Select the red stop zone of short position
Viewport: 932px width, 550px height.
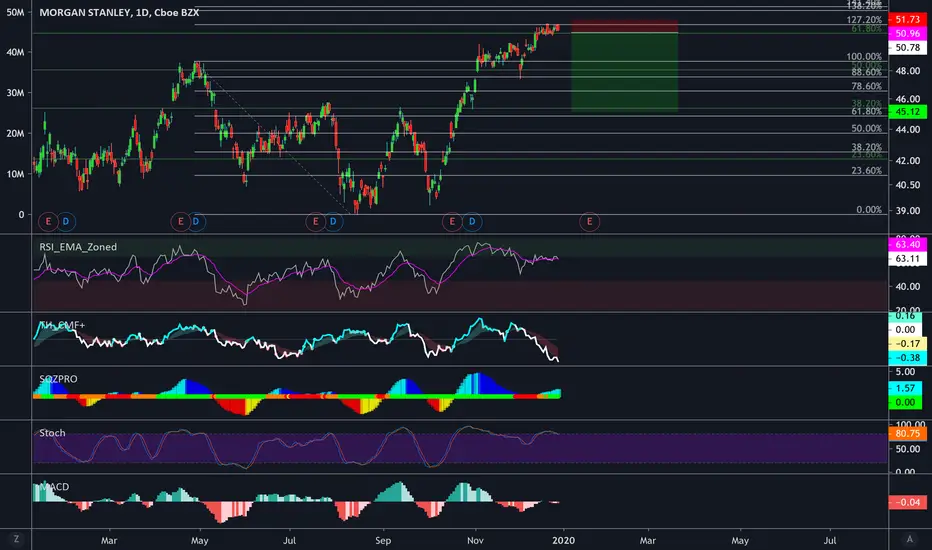(624, 27)
